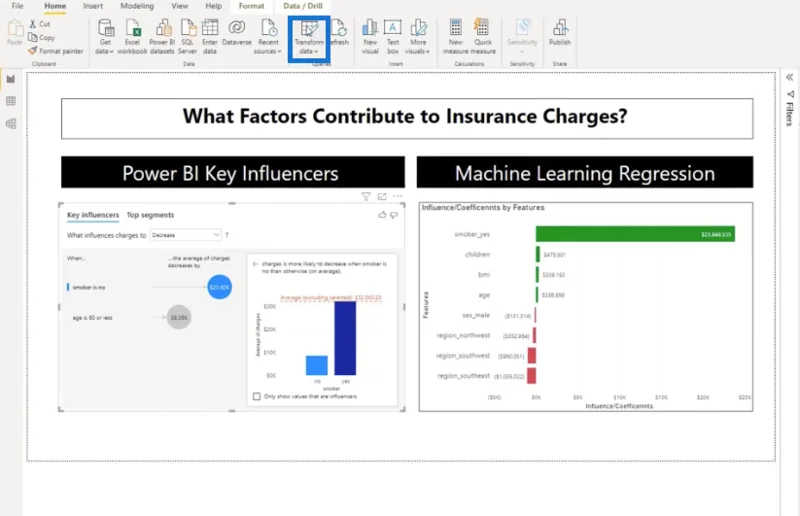Select the Key influencers tab
800x516 pixels.
coord(93,215)
